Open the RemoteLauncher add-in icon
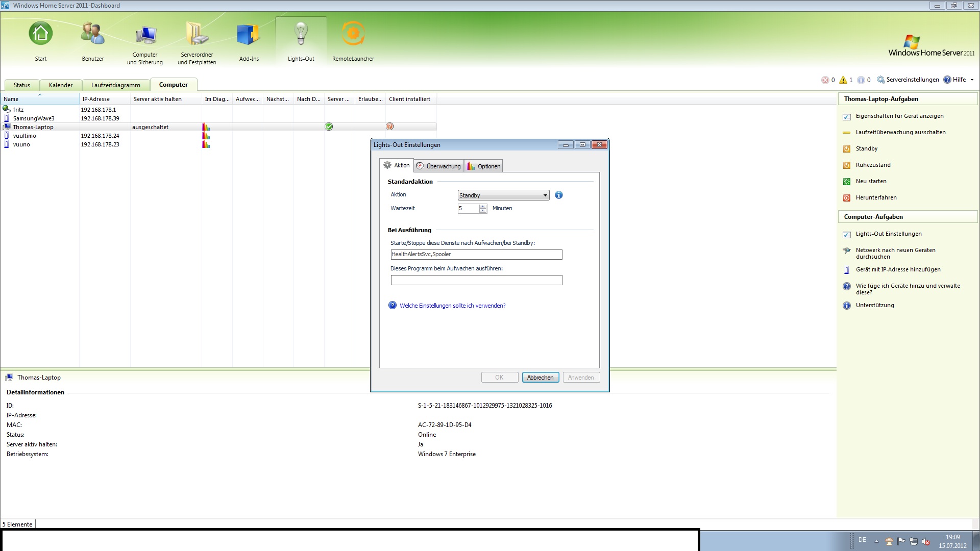The width and height of the screenshot is (980, 551). 353,34
